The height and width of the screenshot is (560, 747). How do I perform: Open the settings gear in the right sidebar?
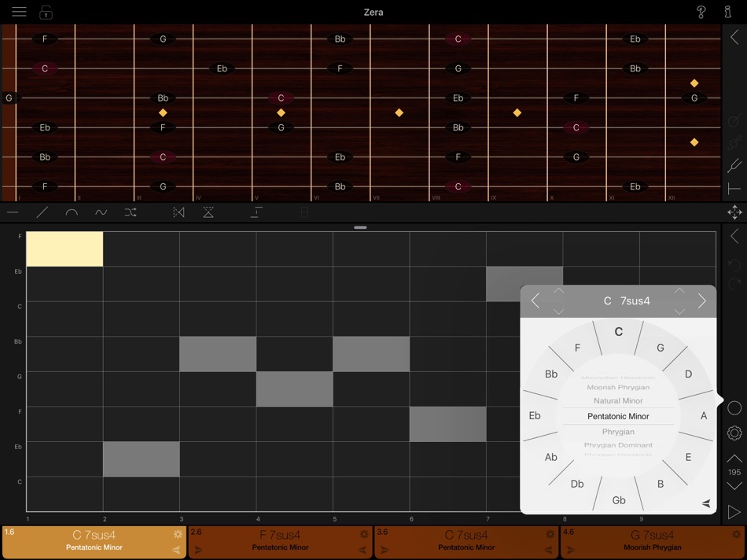[734, 433]
